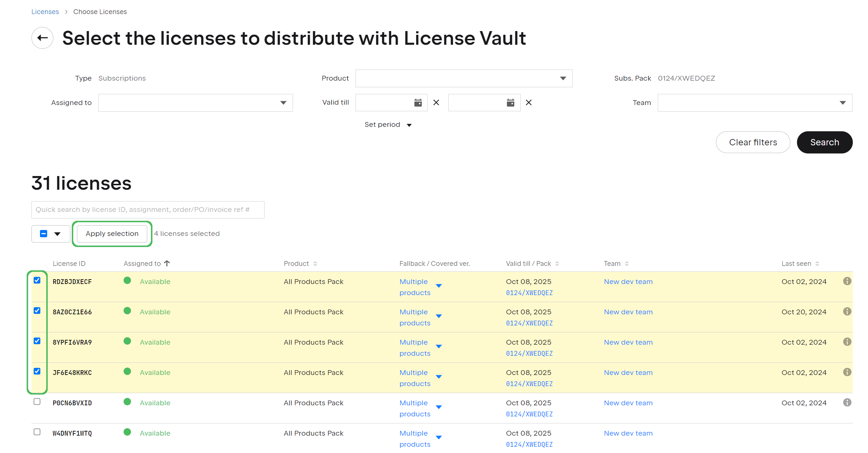This screenshot has height=453, width=868.
Task: Click the quick search field above the license list
Action: click(x=148, y=210)
